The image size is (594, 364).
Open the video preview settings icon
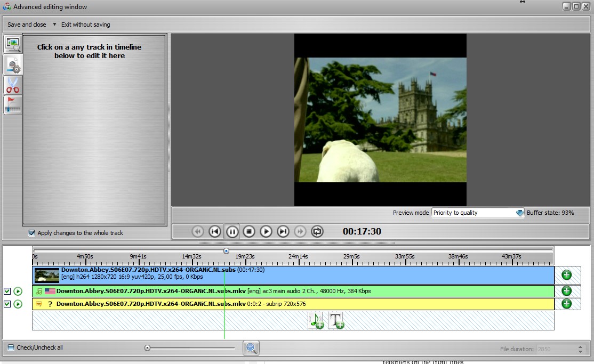[13, 44]
